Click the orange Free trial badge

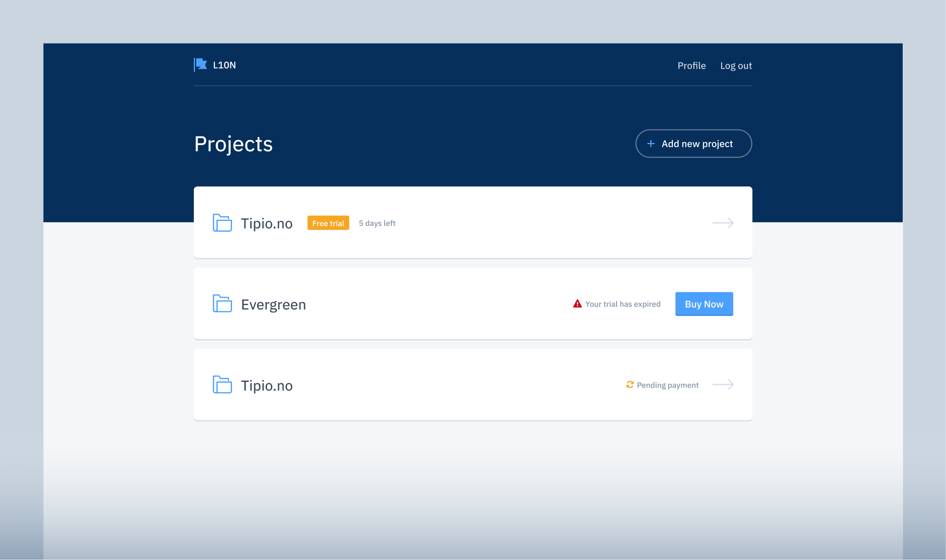pos(328,223)
